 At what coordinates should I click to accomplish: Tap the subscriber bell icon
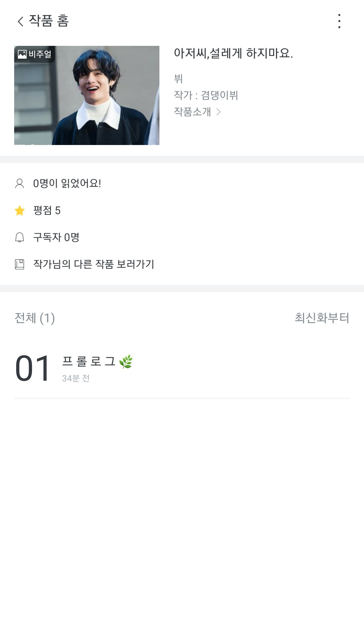click(x=20, y=237)
